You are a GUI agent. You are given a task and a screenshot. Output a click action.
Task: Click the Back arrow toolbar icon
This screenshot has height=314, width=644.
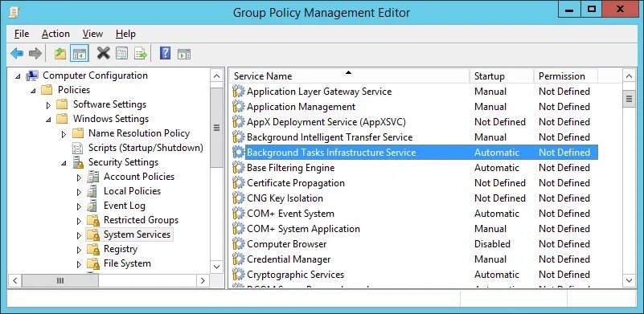click(17, 54)
